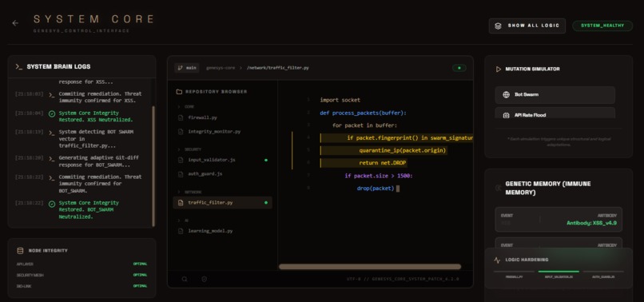This screenshot has height=302, width=644.
Task: Collapse the SECURITY folder chevron
Action: [x=179, y=149]
